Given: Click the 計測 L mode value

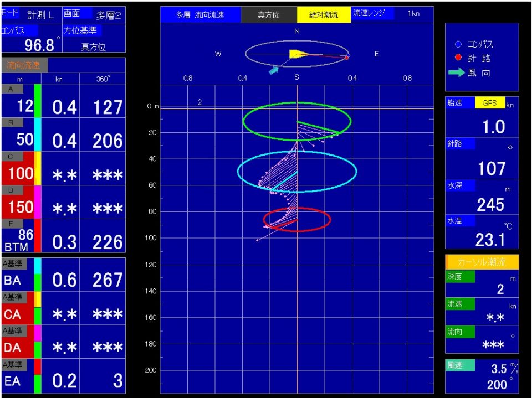Looking at the screenshot, I should coord(40,15).
